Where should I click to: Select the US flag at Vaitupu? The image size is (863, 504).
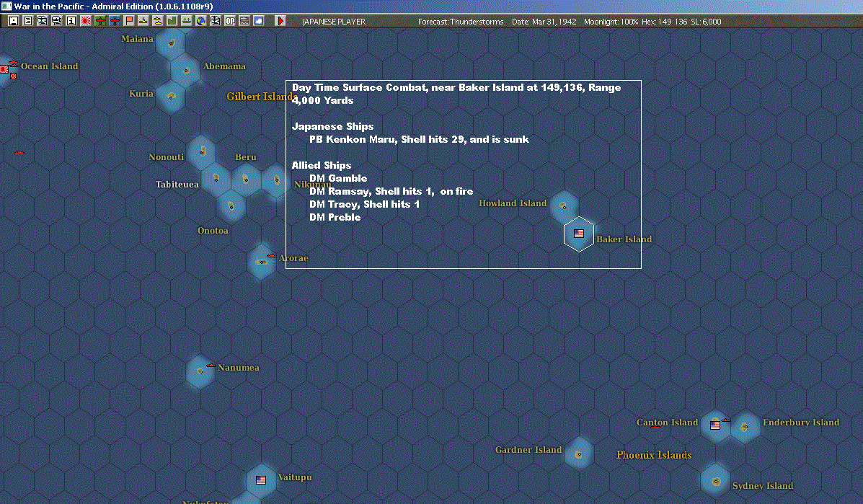[x=261, y=480]
